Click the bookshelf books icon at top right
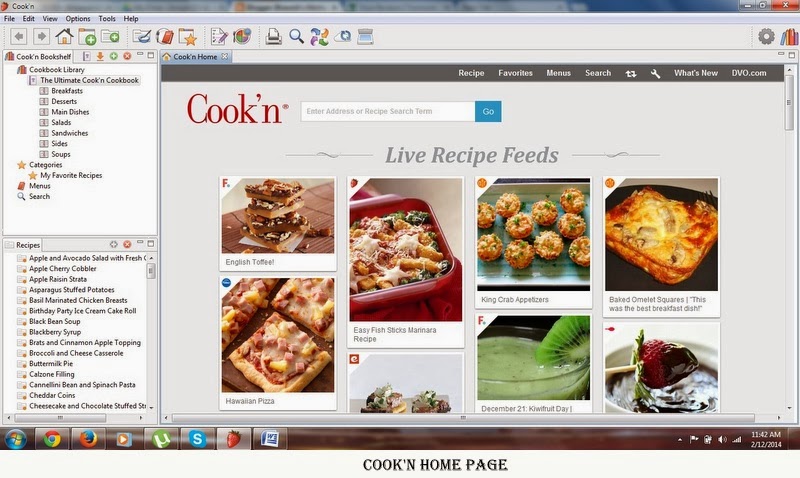This screenshot has width=800, height=478. (789, 36)
